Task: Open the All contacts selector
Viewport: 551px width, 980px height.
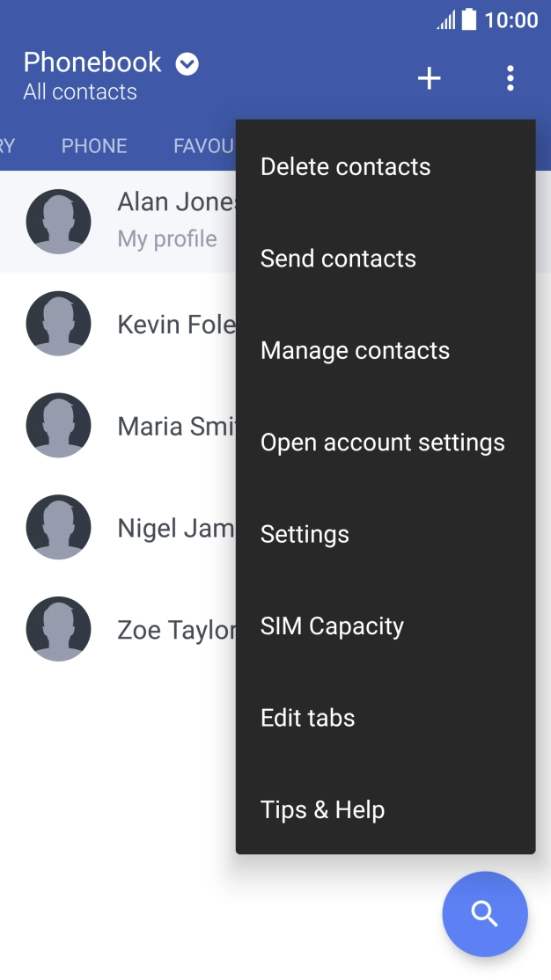Action: click(x=80, y=91)
